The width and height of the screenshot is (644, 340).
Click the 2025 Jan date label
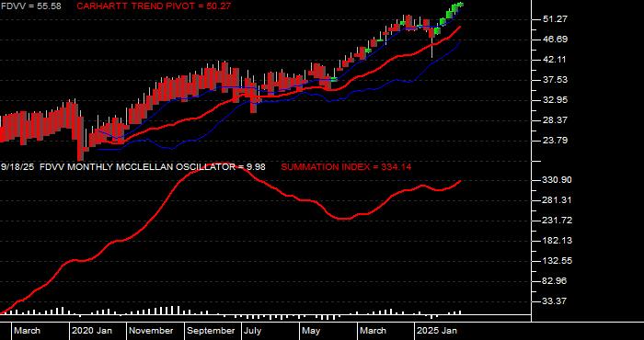pyautogui.click(x=437, y=331)
